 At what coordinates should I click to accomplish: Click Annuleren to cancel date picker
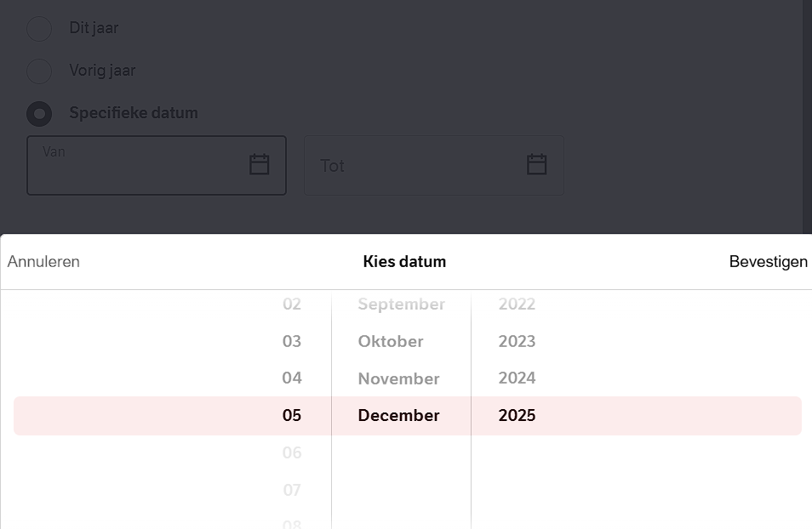click(x=43, y=262)
